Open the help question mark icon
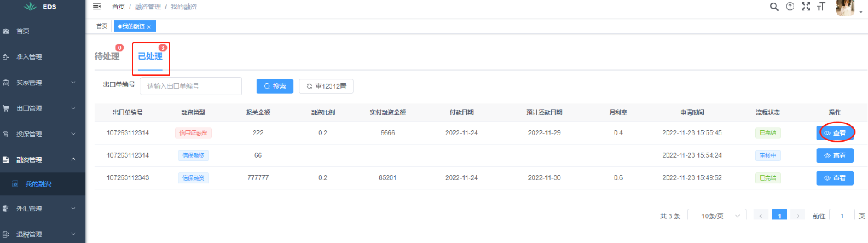Screen dimensions: 868x243 [x=790, y=7]
